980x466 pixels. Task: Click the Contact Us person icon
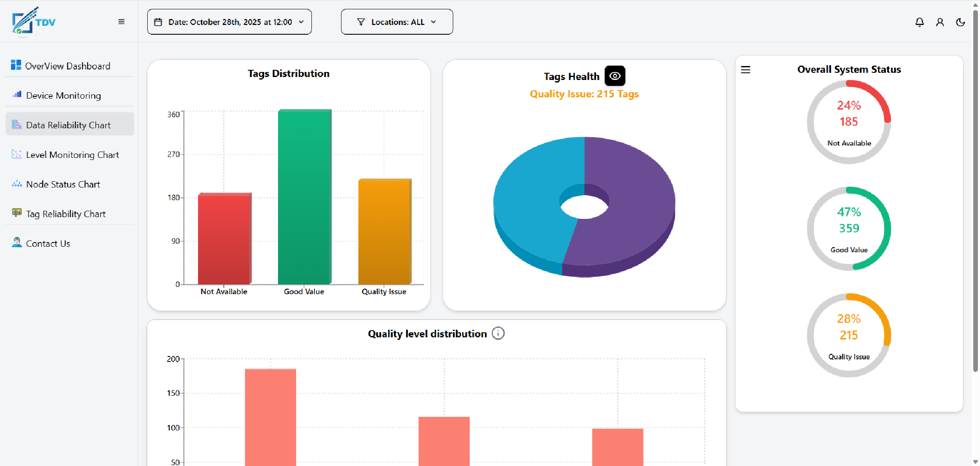pos(17,243)
